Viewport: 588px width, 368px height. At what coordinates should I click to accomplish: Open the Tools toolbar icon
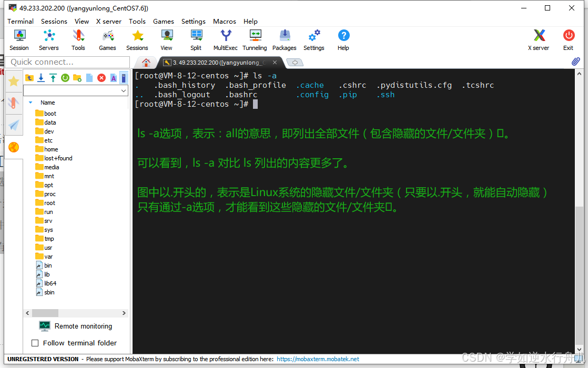click(78, 40)
